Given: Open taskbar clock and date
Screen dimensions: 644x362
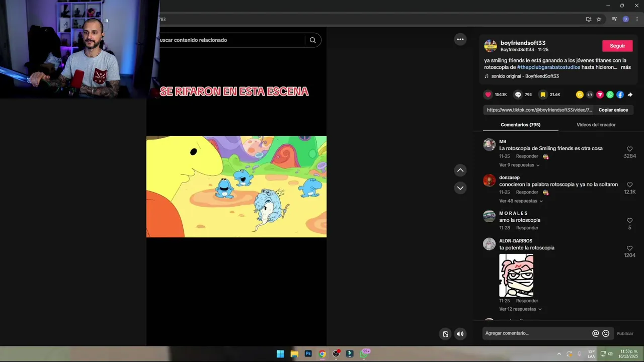Looking at the screenshot, I should pos(629,353).
